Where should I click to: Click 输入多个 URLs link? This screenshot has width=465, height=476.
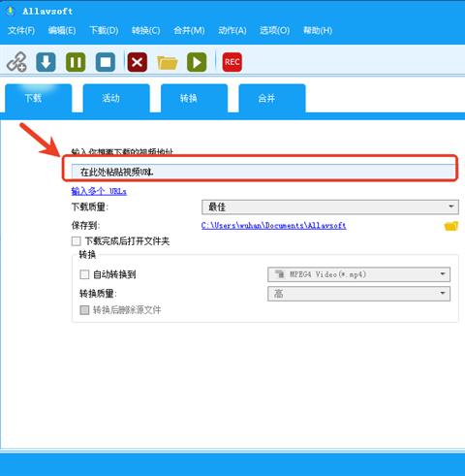point(99,191)
